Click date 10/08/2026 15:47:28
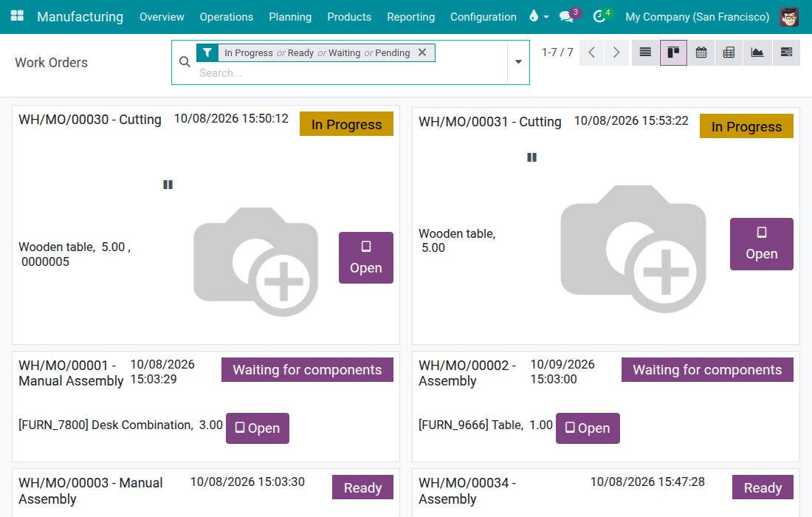 pyautogui.click(x=647, y=482)
